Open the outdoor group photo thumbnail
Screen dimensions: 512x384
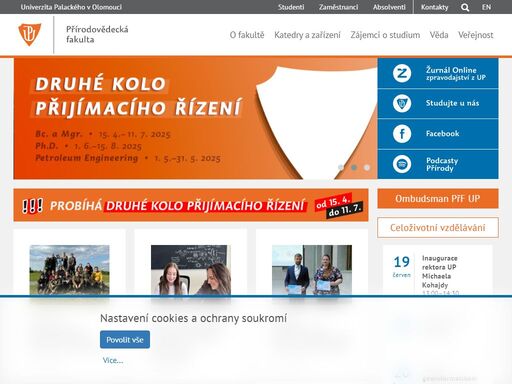[x=69, y=270]
